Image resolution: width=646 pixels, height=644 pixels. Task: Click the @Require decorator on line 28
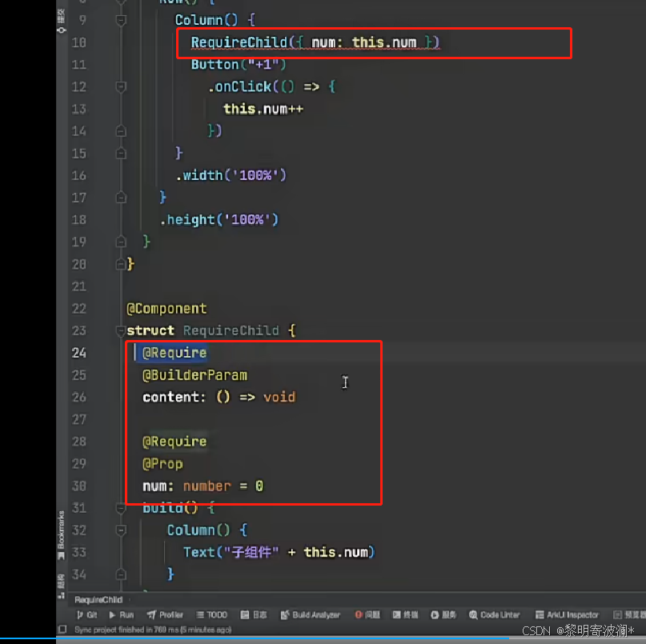coord(175,442)
